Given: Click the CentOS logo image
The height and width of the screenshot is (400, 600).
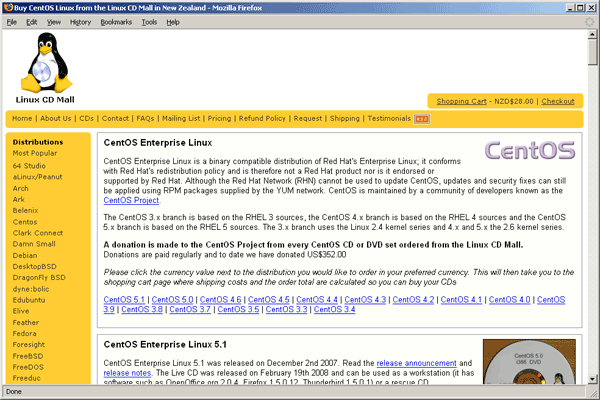Looking at the screenshot, I should (x=530, y=150).
